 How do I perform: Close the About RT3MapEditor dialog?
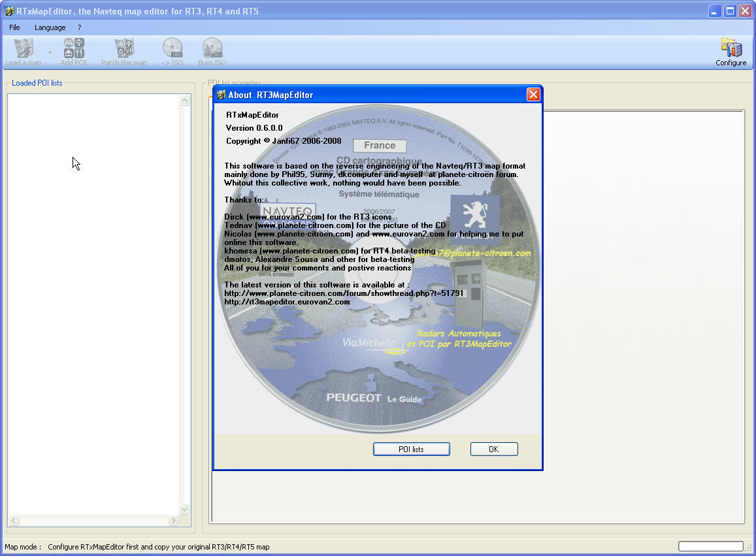click(x=533, y=95)
